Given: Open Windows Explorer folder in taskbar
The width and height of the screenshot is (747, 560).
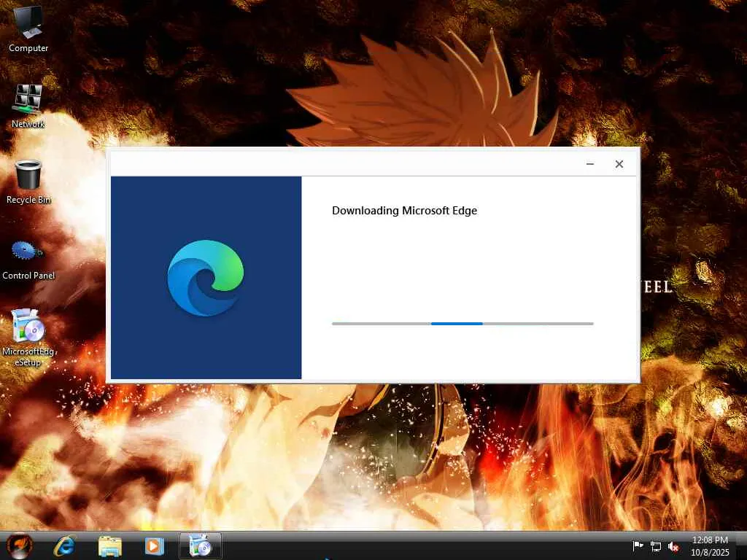Looking at the screenshot, I should click(110, 545).
